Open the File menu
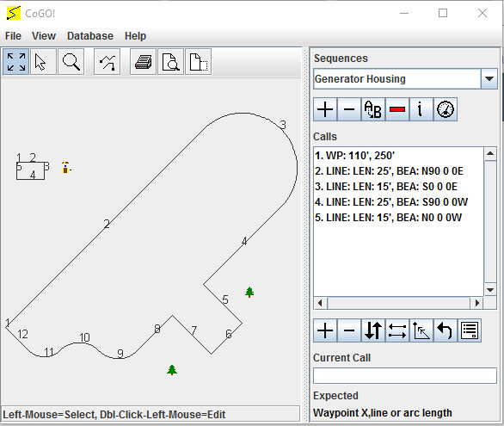The height and width of the screenshot is (426, 504). 13,36
